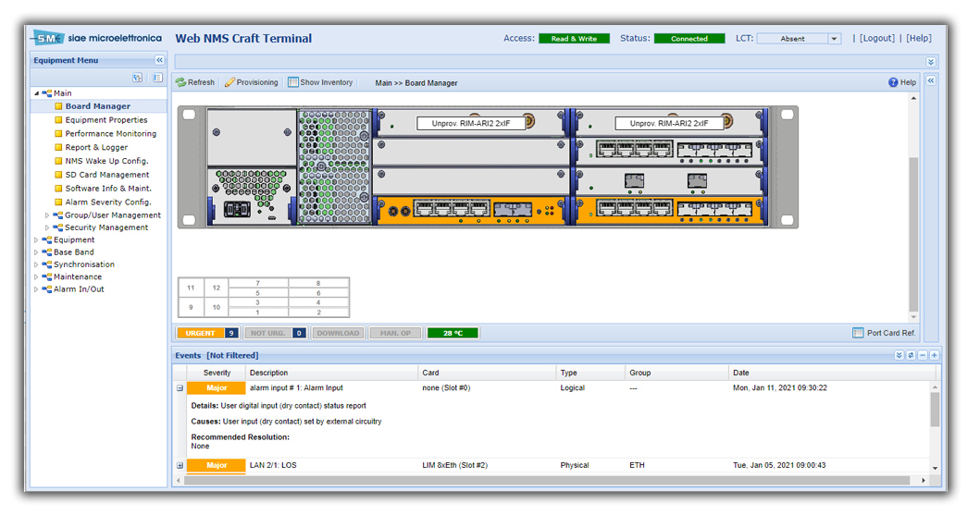Click the Events vertical scrollbar
The image size is (980, 515).
point(935,410)
